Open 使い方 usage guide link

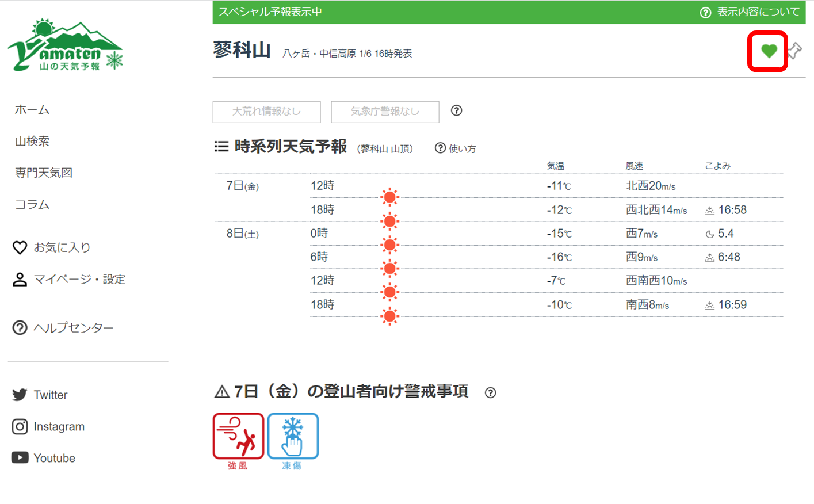point(456,148)
